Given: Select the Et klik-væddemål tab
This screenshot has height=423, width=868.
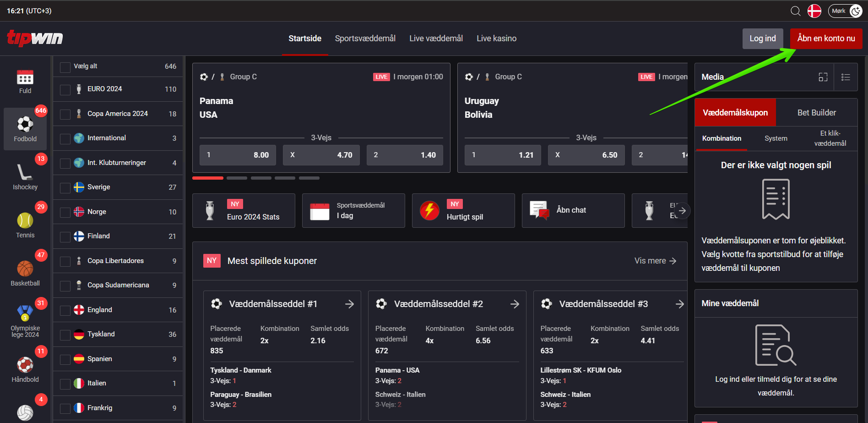Looking at the screenshot, I should (830, 138).
